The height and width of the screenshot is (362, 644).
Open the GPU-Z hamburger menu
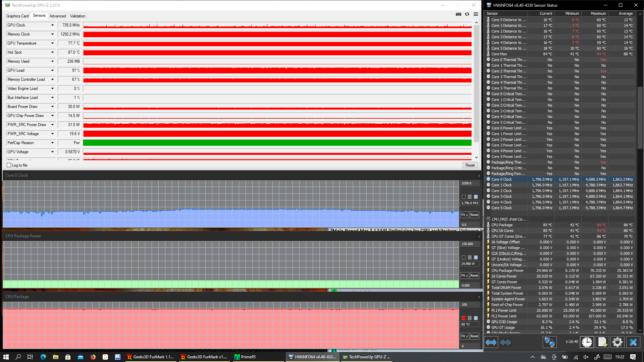pyautogui.click(x=476, y=14)
